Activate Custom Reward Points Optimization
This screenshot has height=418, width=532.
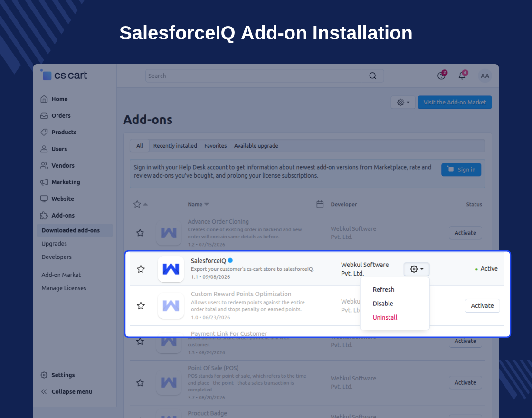pyautogui.click(x=482, y=306)
